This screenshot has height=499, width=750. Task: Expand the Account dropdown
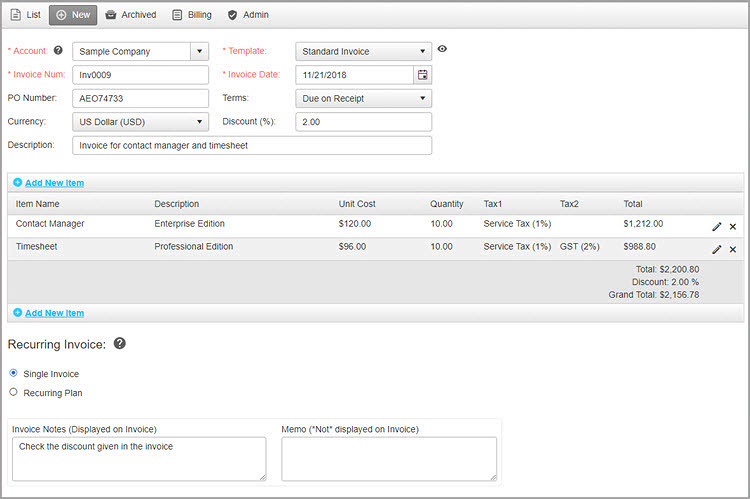click(199, 51)
